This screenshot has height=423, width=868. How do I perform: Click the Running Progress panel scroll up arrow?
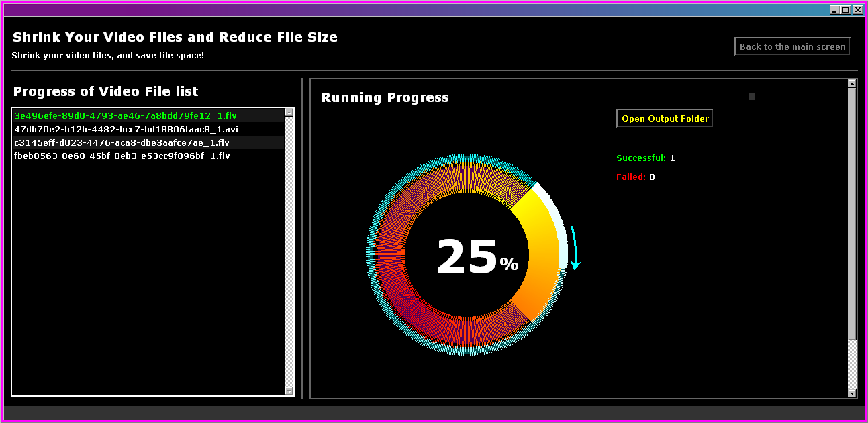click(852, 84)
